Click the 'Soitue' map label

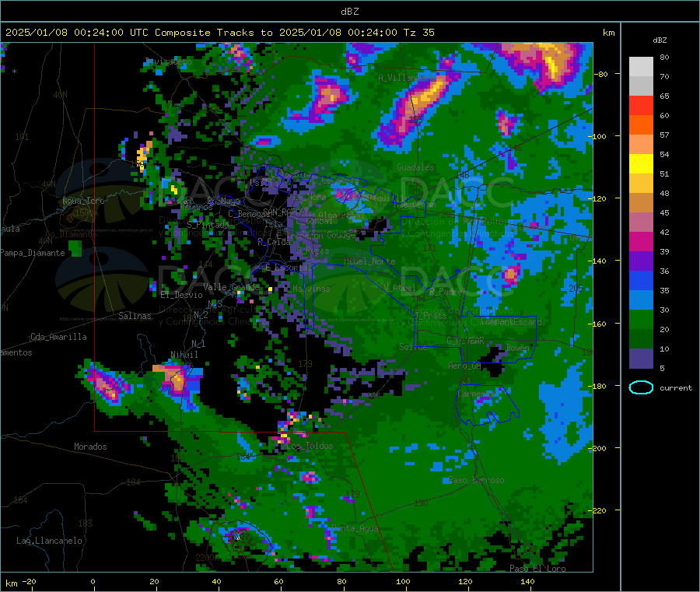413,346
